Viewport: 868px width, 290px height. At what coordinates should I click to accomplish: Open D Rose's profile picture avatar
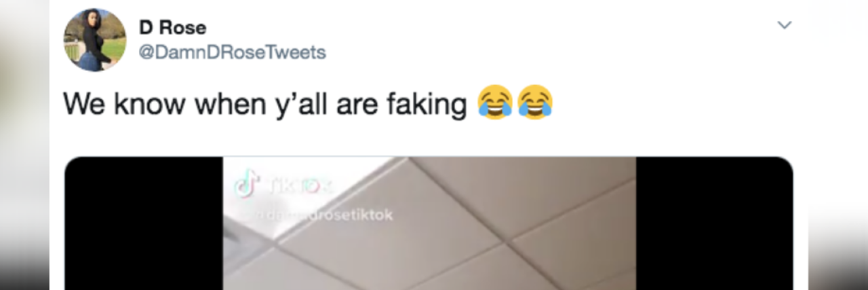click(95, 40)
